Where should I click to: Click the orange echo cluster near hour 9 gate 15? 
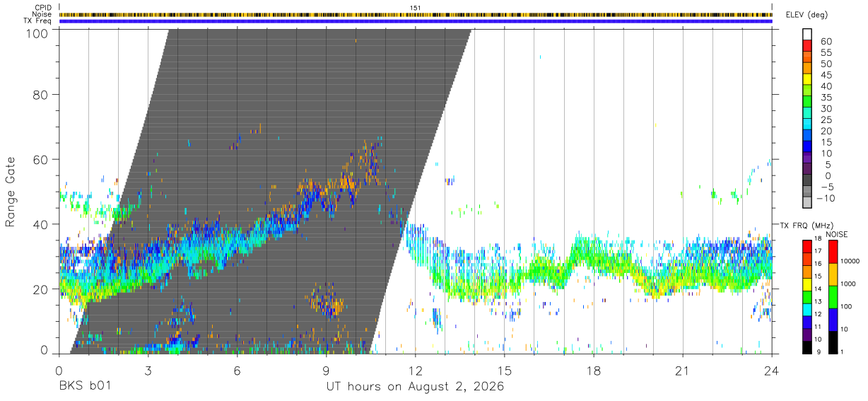tap(328, 303)
